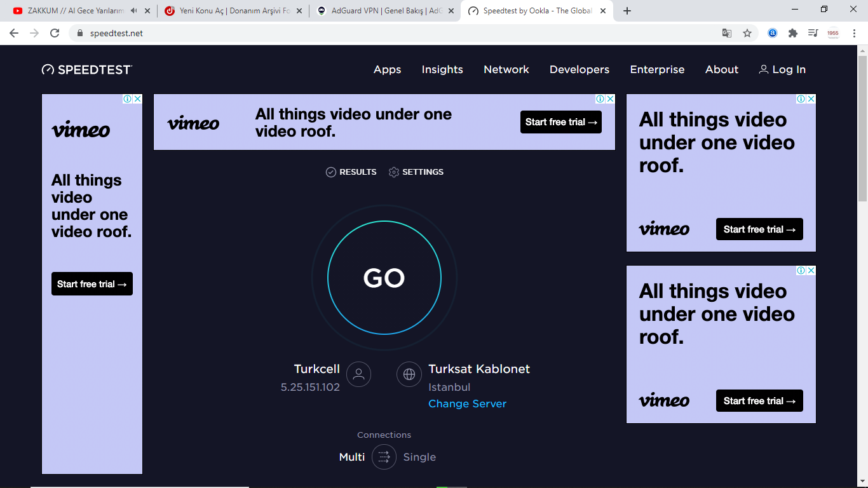Click Log In in the header
The height and width of the screenshot is (488, 868).
(782, 70)
